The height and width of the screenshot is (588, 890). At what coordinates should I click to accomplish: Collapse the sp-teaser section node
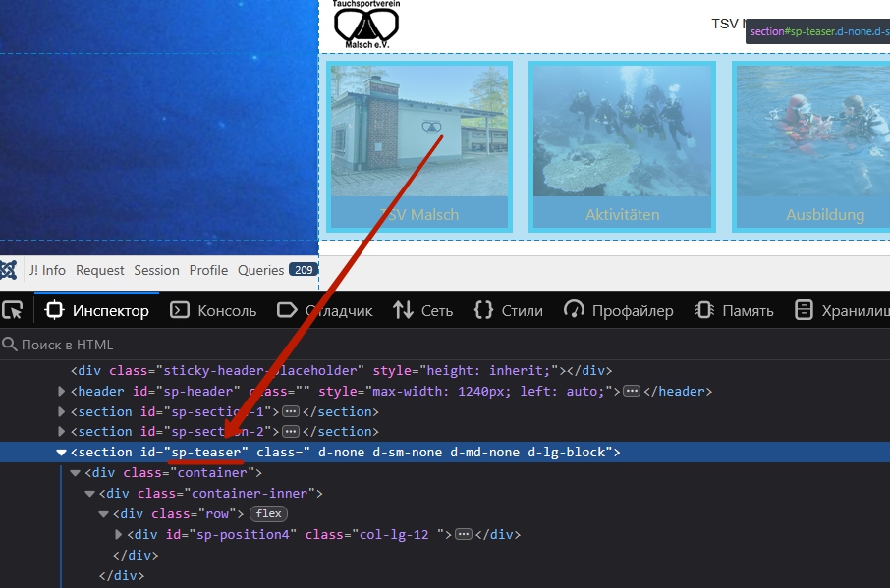tap(62, 453)
